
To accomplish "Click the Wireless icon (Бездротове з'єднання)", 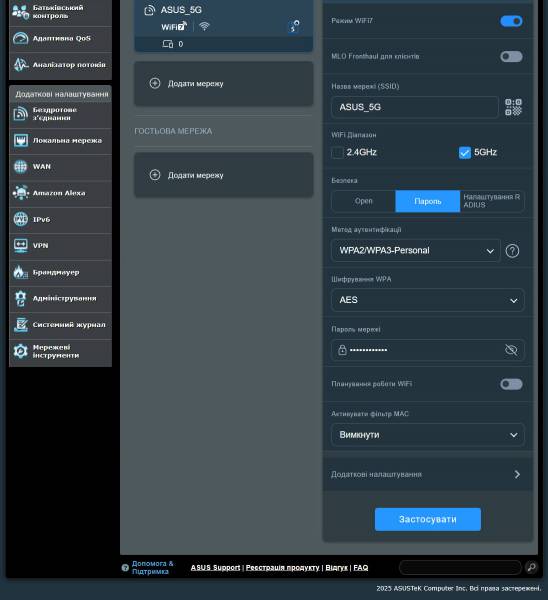I will coord(21,114).
